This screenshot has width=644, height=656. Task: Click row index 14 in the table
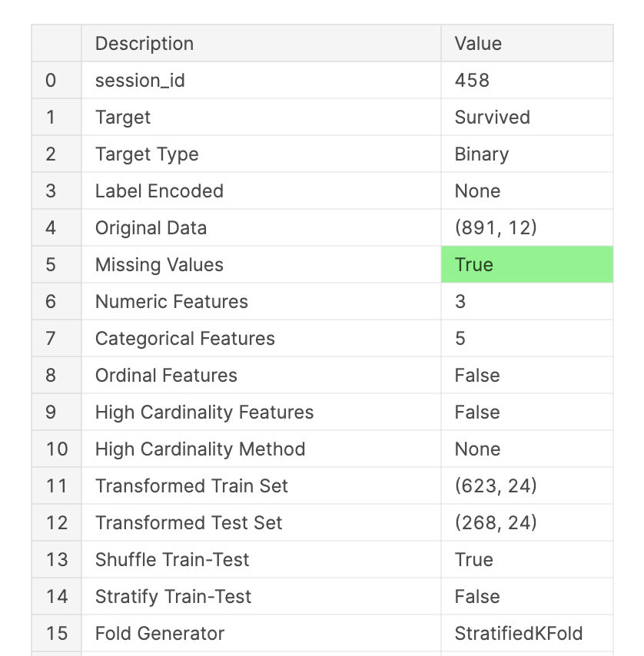tap(57, 597)
